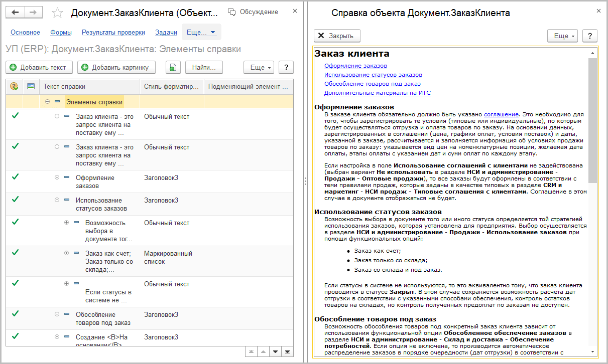Follow the Дополнительные материалы на ИТС link
Image resolution: width=608 pixels, height=364 pixels.
pyautogui.click(x=377, y=93)
